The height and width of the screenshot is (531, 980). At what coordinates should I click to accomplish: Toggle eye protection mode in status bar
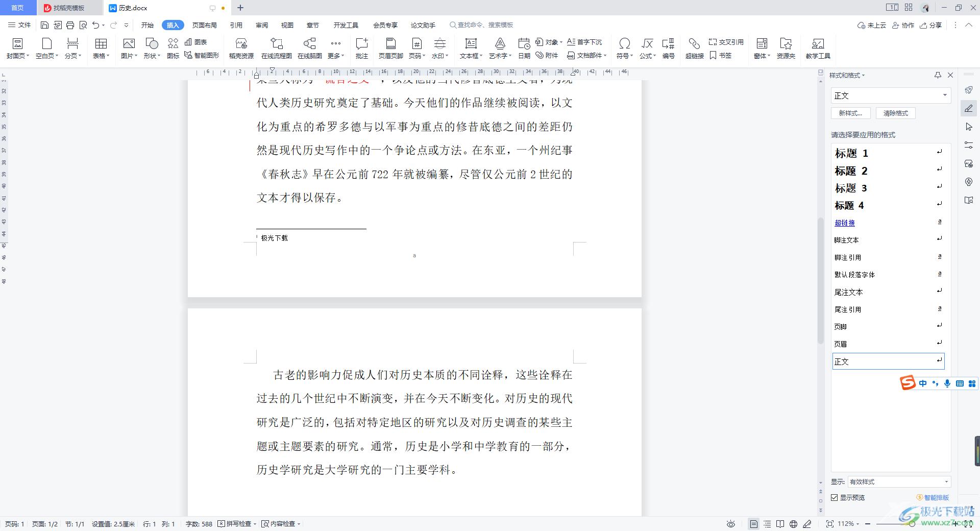[x=731, y=524]
